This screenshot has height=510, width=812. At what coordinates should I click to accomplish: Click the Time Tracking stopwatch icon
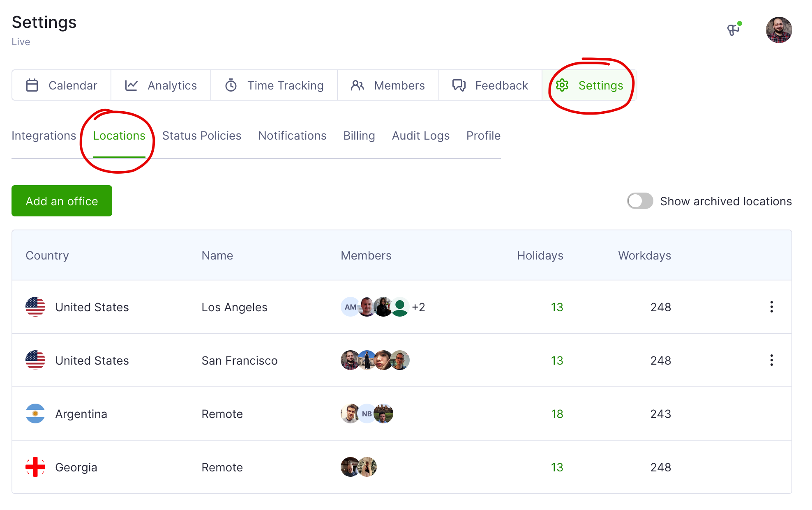(x=231, y=85)
